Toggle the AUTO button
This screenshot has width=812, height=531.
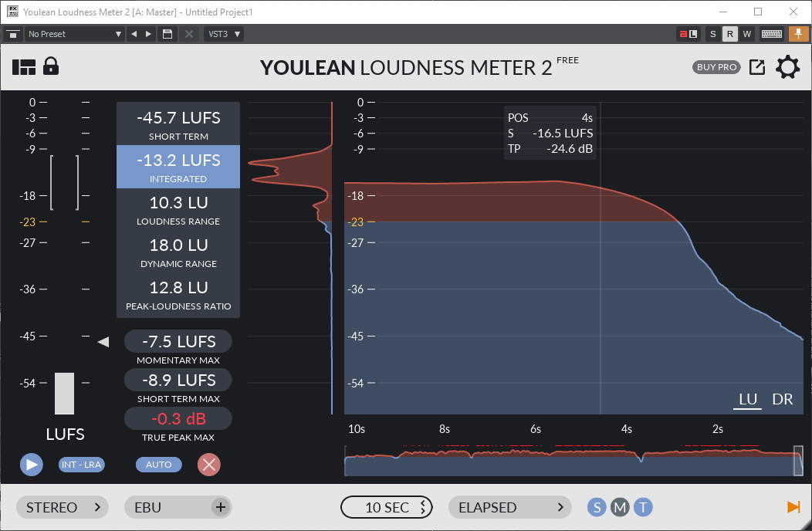click(x=158, y=465)
